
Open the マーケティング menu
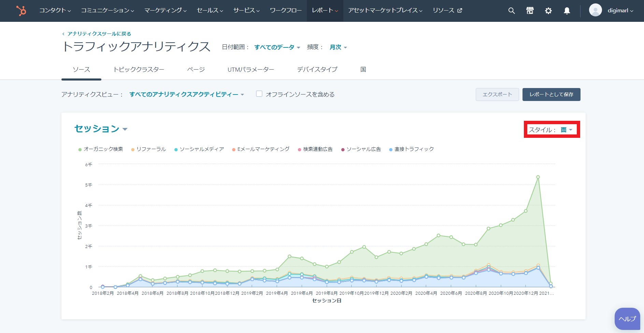(166, 11)
